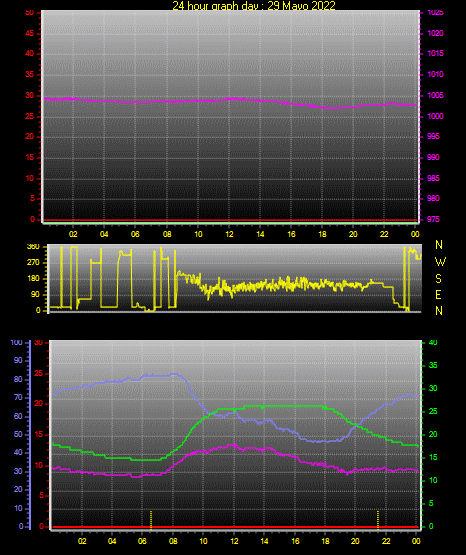Screen dimensions: 466x555
Task: Click the S compass direction label
Action: click(438, 279)
